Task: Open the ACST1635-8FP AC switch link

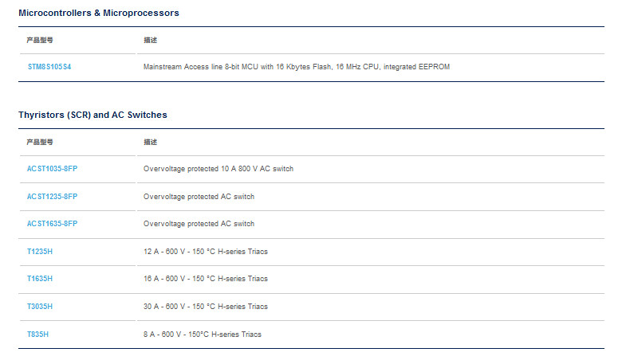Action: [x=52, y=224]
